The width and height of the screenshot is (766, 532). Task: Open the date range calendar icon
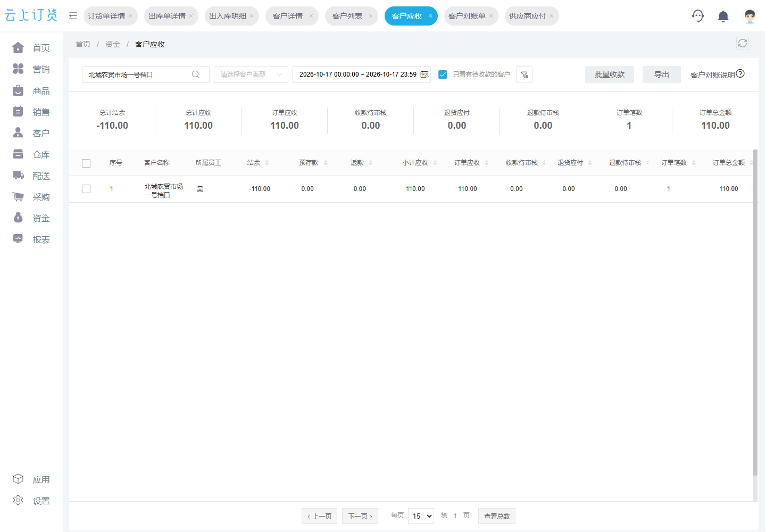click(x=424, y=74)
